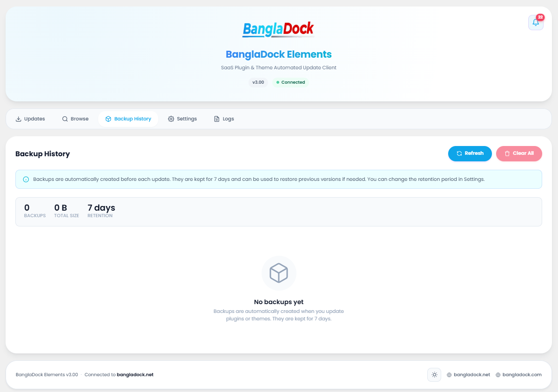This screenshot has height=392, width=558.
Task: Open the Logs tab
Action: click(x=224, y=119)
